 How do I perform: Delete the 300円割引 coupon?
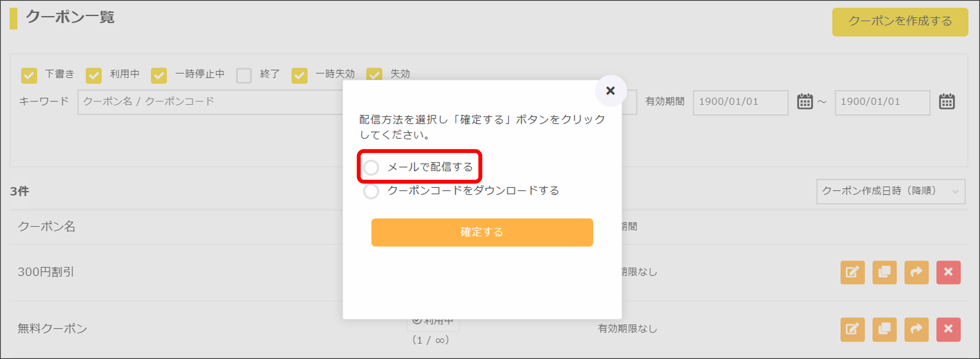948,272
